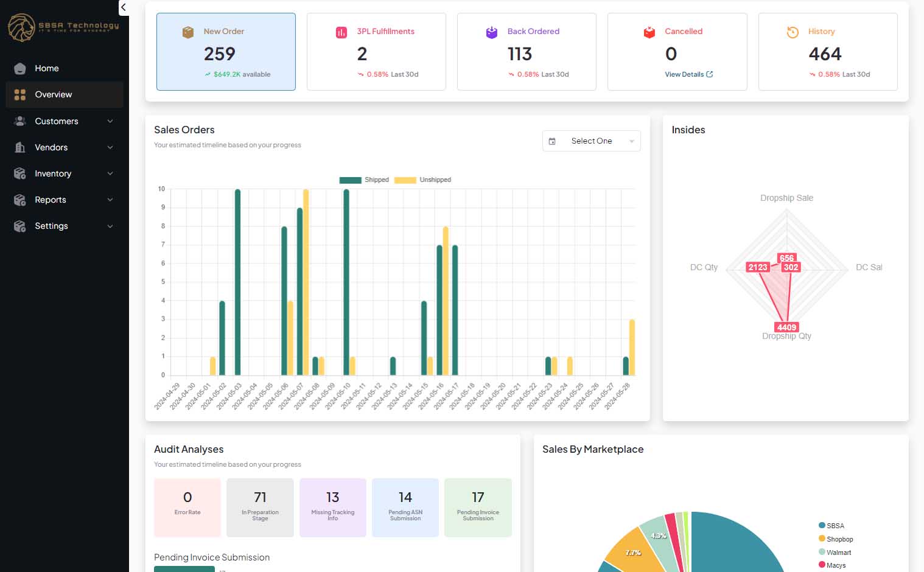The height and width of the screenshot is (572, 924).
Task: Click the Pending Invoice Submission progress bar
Action: tap(184, 569)
